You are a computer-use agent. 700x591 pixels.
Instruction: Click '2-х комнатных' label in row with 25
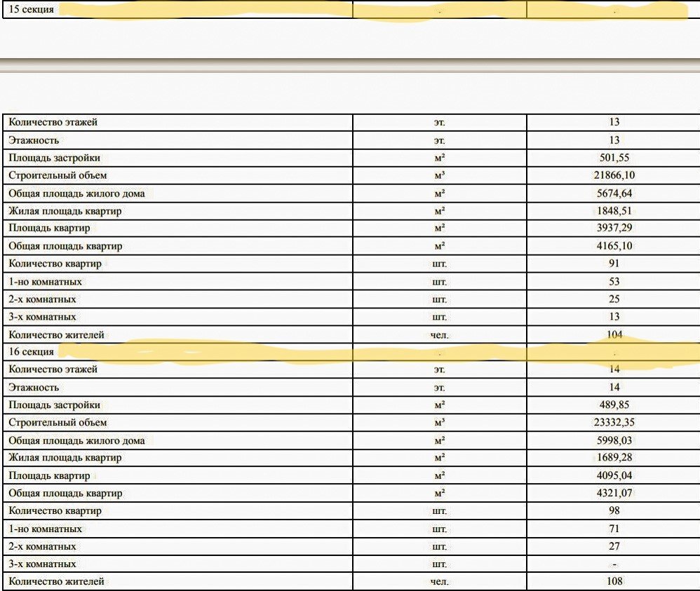click(42, 299)
